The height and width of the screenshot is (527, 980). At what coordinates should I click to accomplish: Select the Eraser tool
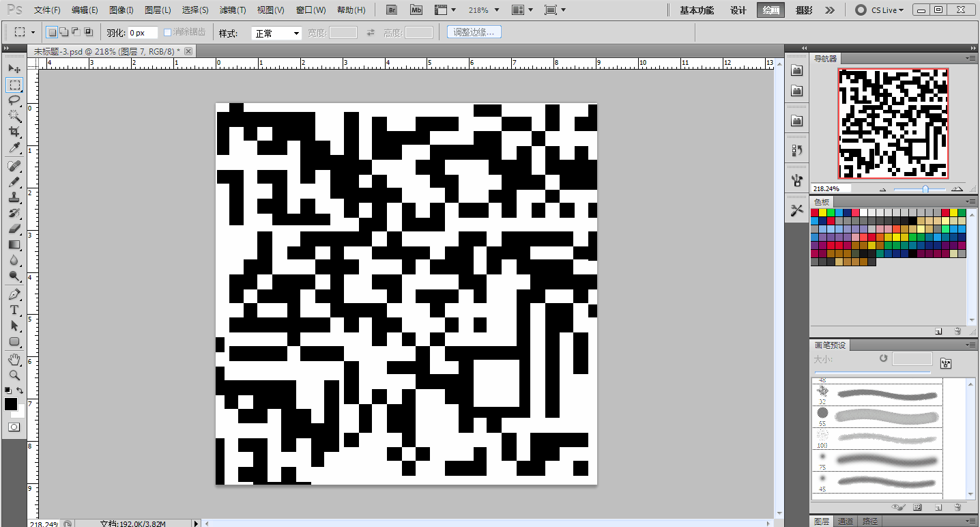point(14,229)
